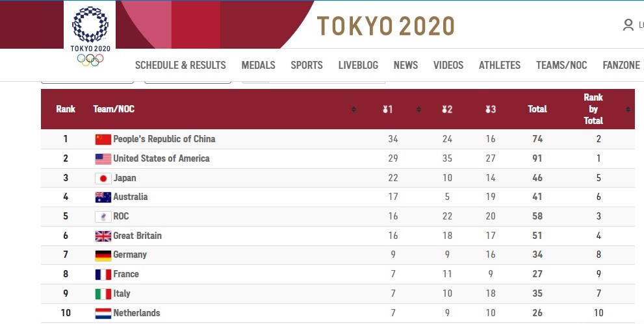
Task: Click the France flag icon
Action: [103, 275]
